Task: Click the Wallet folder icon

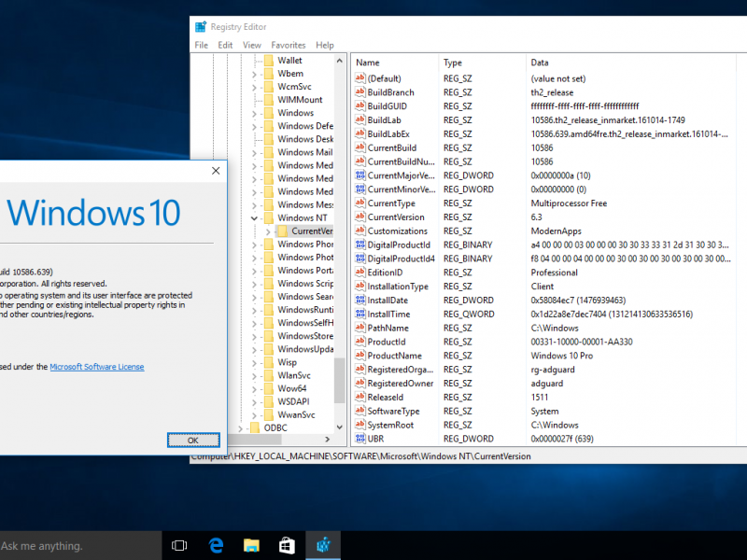Action: 269,61
